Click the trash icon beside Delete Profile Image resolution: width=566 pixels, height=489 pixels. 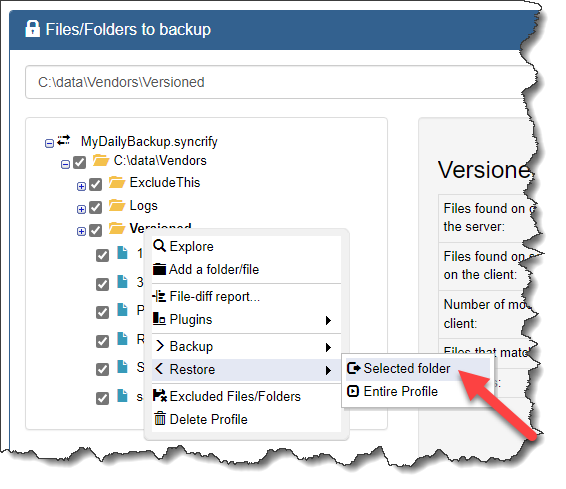(x=160, y=419)
